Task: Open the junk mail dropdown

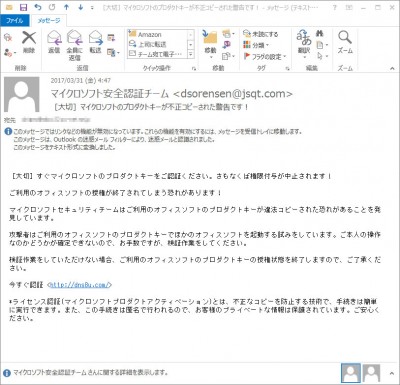Action: pos(10,53)
